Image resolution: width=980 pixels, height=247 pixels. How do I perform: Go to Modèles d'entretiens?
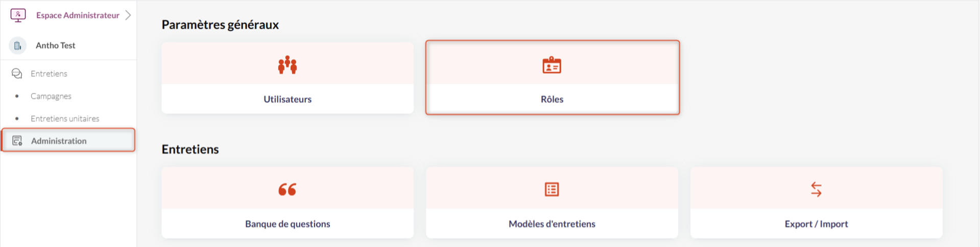click(552, 224)
